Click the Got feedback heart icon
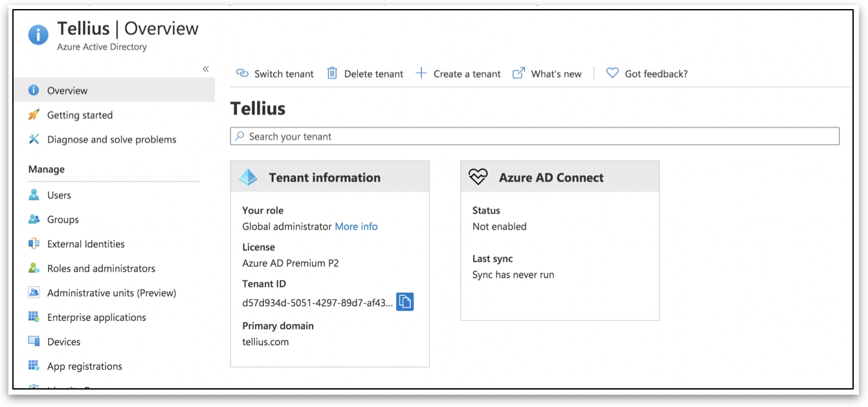This screenshot has height=407, width=868. click(612, 74)
